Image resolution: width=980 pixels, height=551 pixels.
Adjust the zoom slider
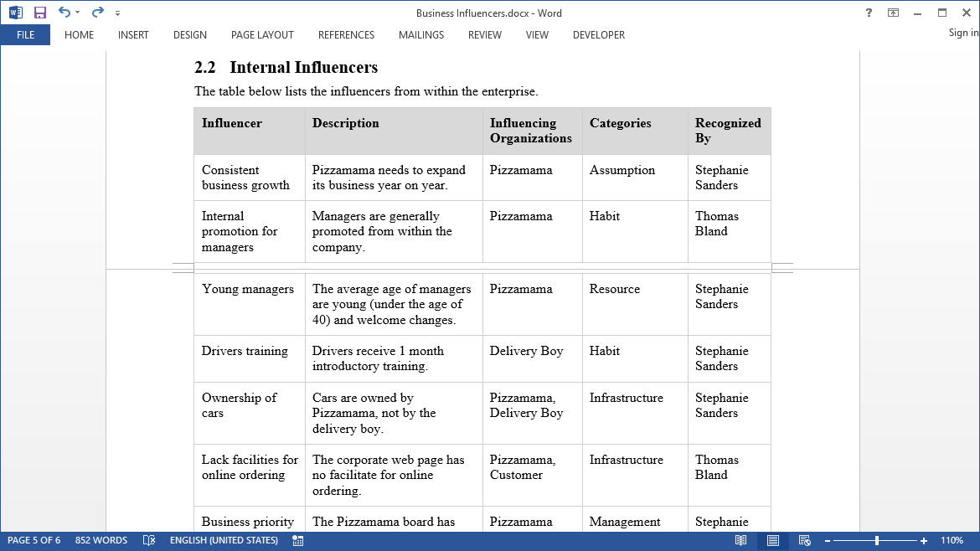877,540
